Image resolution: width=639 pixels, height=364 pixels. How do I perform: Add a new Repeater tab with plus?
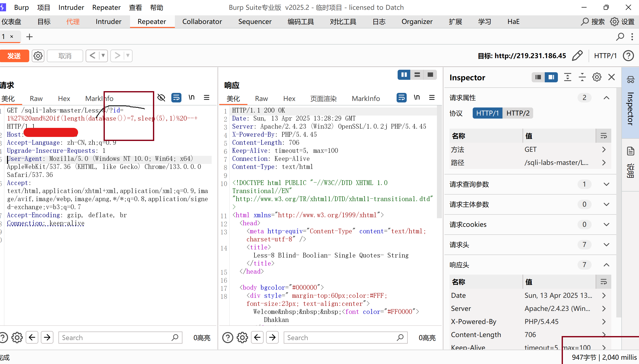click(29, 37)
